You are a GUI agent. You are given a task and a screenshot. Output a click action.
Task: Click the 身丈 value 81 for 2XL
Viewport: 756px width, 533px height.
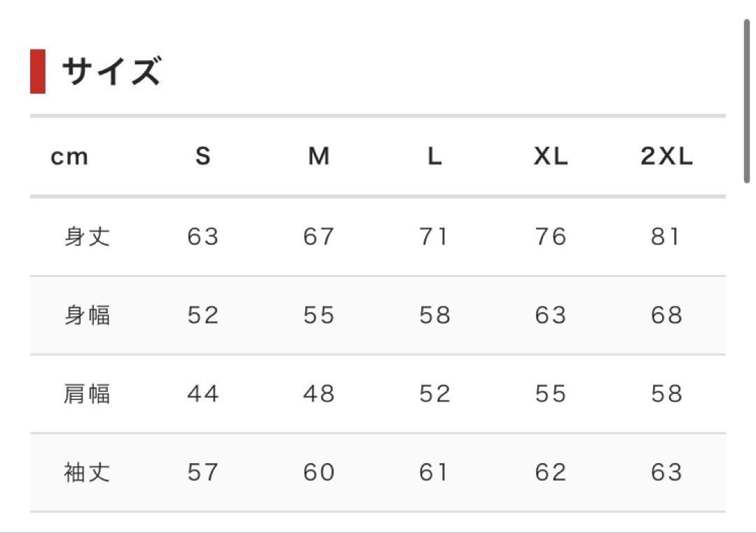tap(666, 236)
